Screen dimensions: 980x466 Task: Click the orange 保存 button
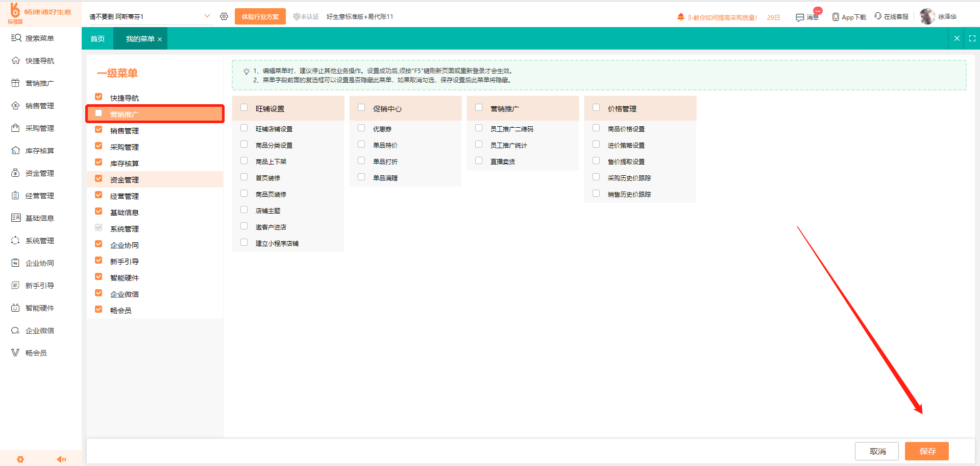[926, 451]
